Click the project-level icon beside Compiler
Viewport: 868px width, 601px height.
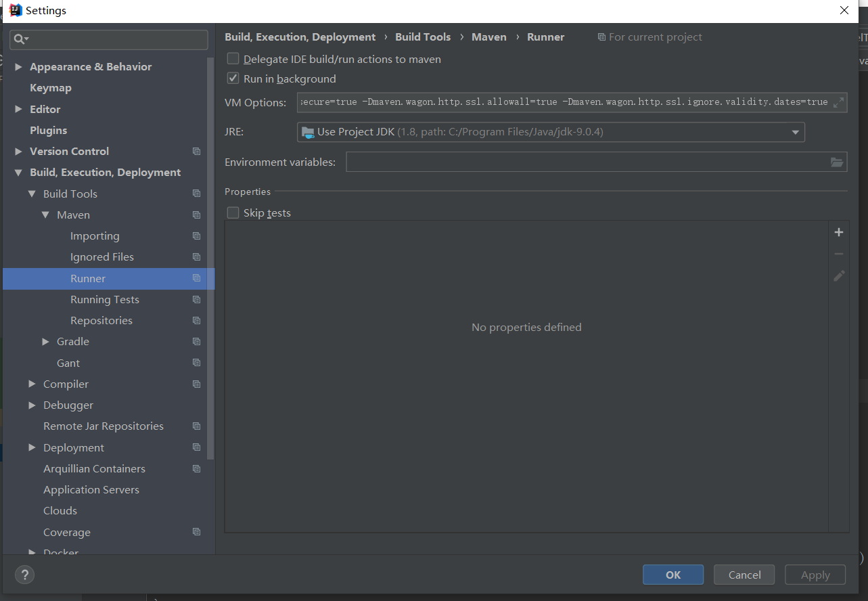196,384
